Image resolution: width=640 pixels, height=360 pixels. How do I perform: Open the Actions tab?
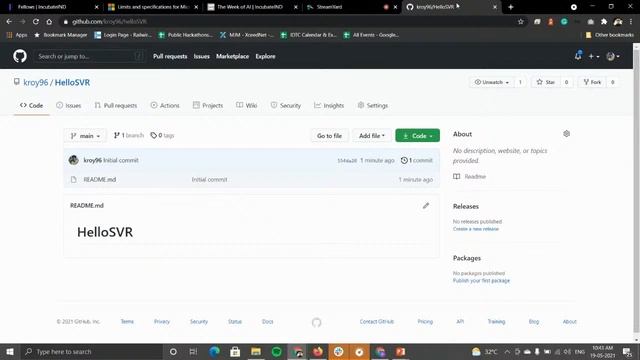[x=165, y=105]
